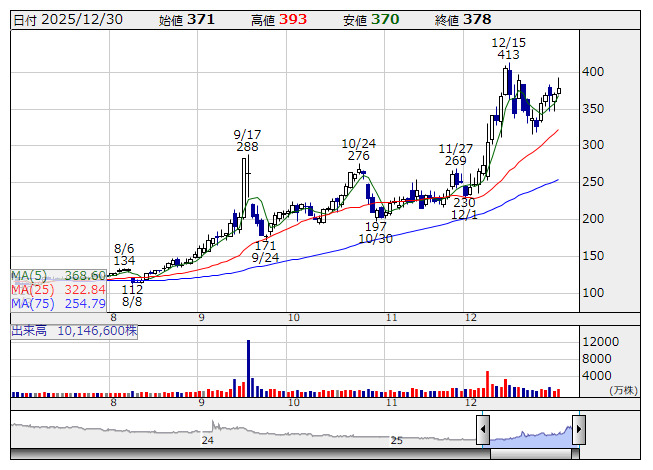
Task: Click the right range slider handle
Action: click(x=578, y=430)
